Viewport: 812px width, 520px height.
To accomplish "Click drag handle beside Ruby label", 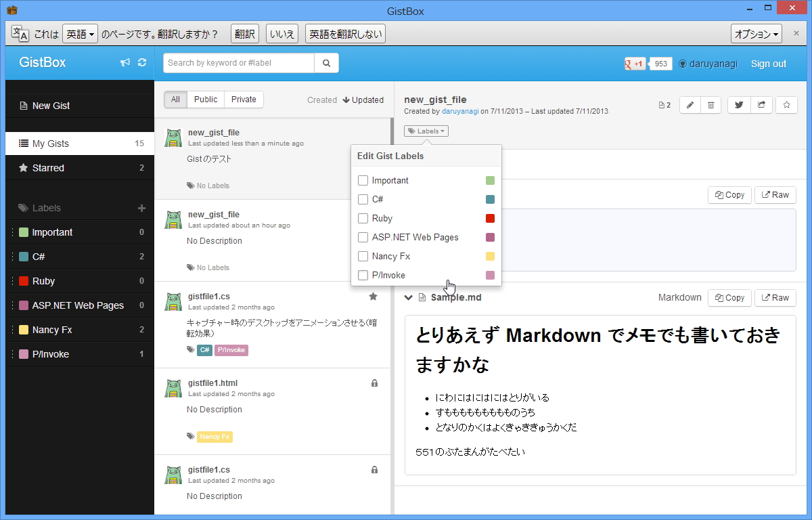I will [12, 281].
